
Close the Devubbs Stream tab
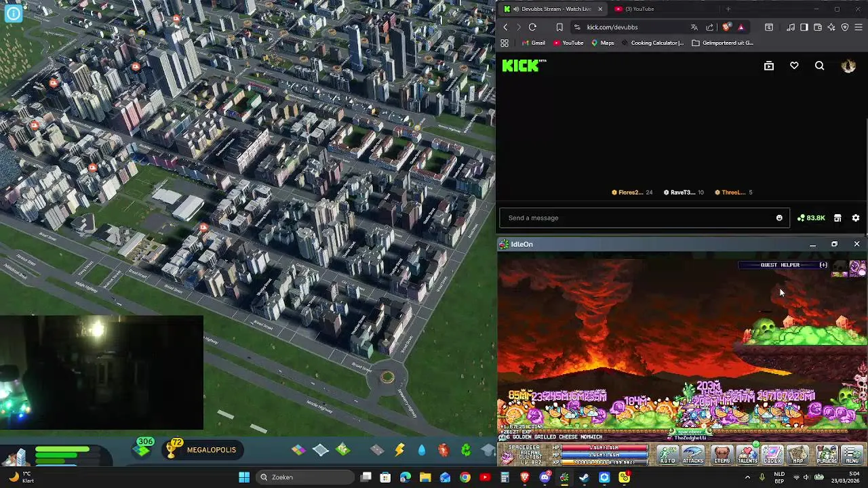point(599,9)
